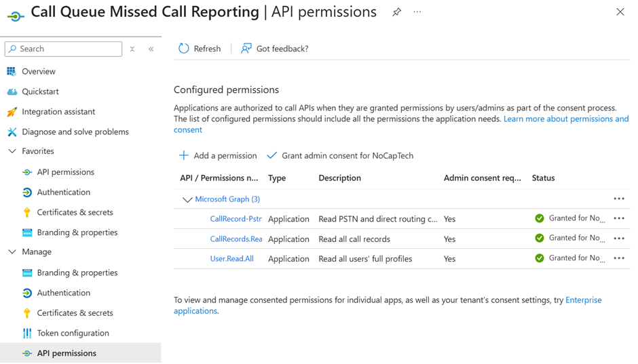Click into the sidebar Search field
The height and width of the screenshot is (364, 638).
pos(68,49)
